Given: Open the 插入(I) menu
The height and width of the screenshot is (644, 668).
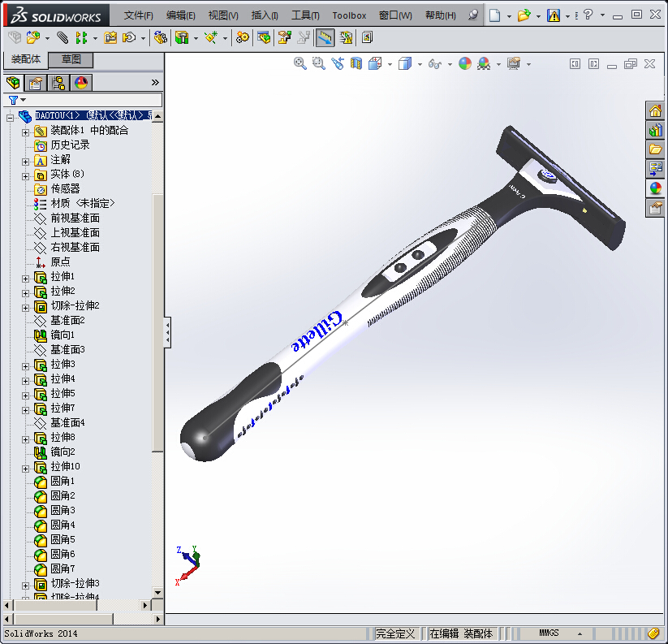Looking at the screenshot, I should pos(265,15).
